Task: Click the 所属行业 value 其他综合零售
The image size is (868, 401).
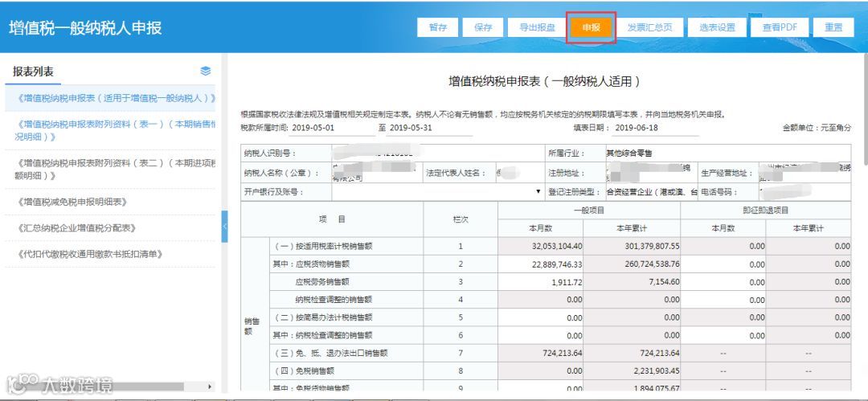Action: 628,153
